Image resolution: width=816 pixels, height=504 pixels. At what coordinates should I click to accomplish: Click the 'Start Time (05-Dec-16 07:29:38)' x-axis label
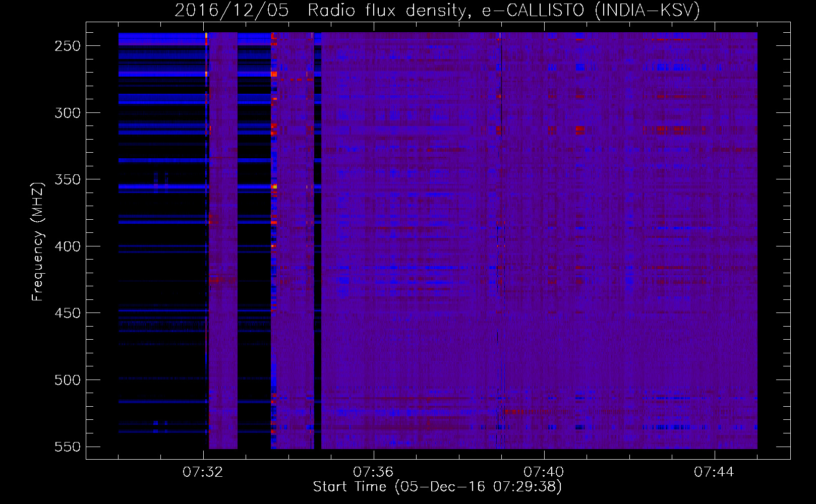[437, 487]
